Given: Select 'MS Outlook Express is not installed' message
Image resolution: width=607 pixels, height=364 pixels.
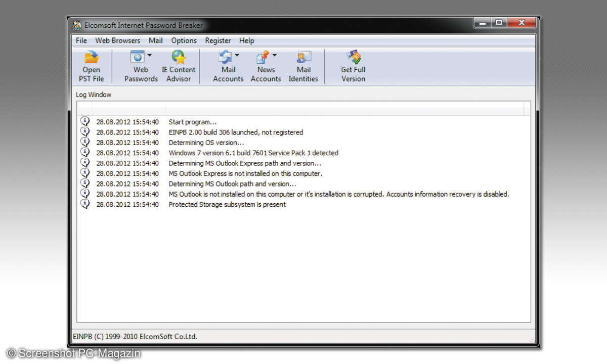Looking at the screenshot, I should tap(245, 173).
